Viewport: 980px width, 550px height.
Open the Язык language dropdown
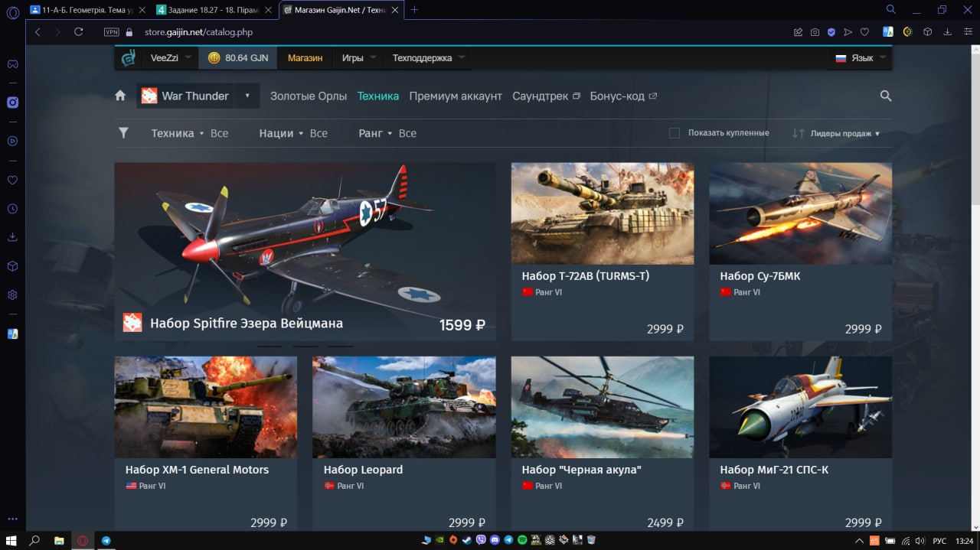point(861,57)
